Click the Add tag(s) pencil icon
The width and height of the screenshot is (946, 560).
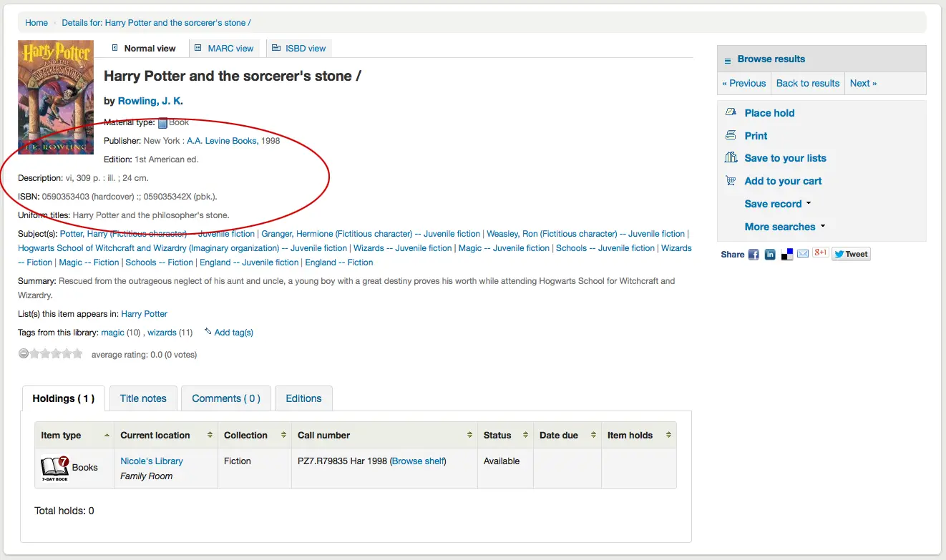208,331
